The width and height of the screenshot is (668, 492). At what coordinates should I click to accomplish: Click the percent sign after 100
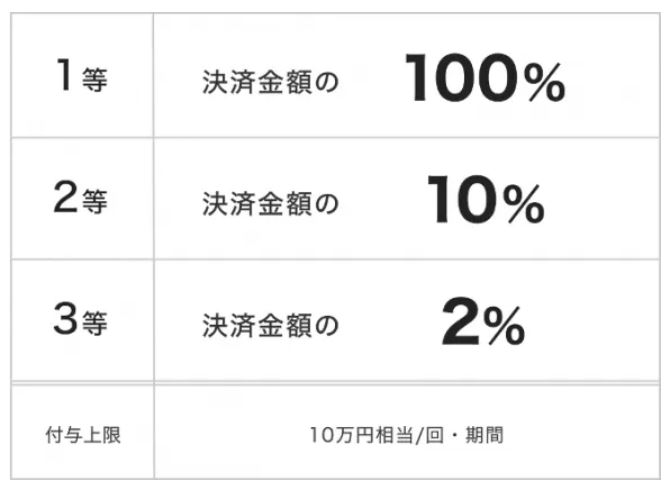coord(545,83)
